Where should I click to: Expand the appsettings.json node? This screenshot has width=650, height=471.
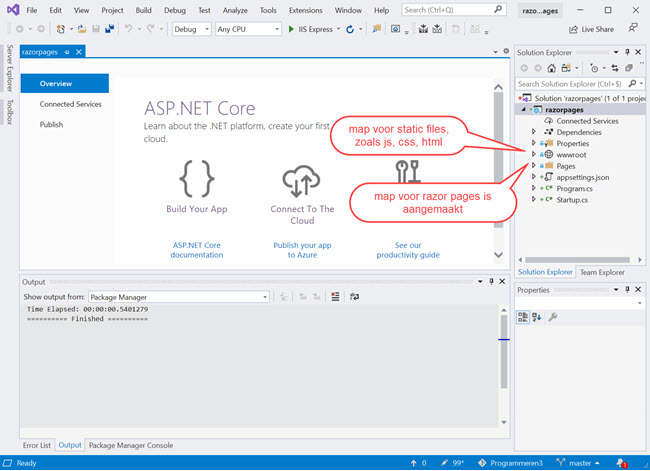click(x=534, y=177)
